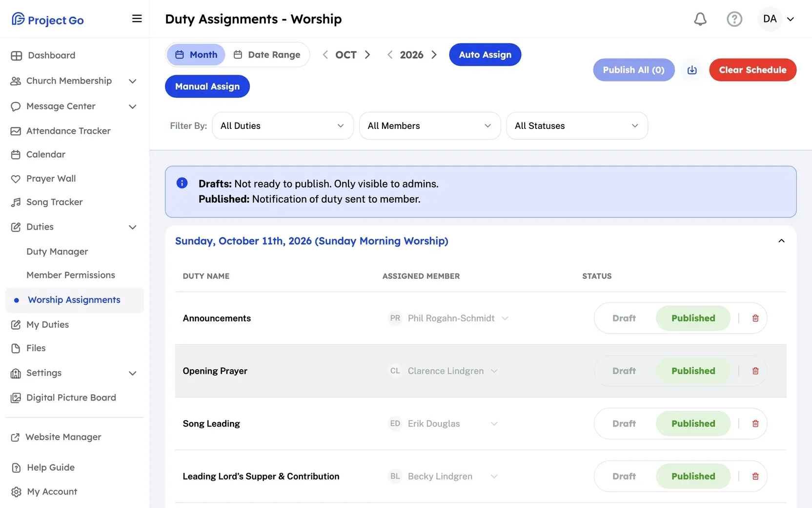Screen dimensions: 812x508
Task: Open Member Permissions in sidebar
Action: pyautogui.click(x=71, y=275)
